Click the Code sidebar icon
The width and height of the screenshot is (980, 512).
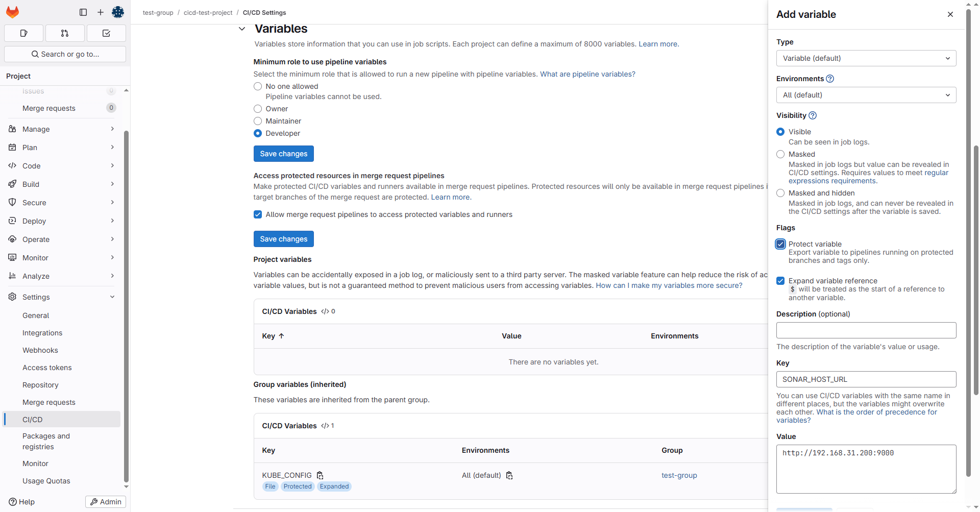(x=12, y=166)
